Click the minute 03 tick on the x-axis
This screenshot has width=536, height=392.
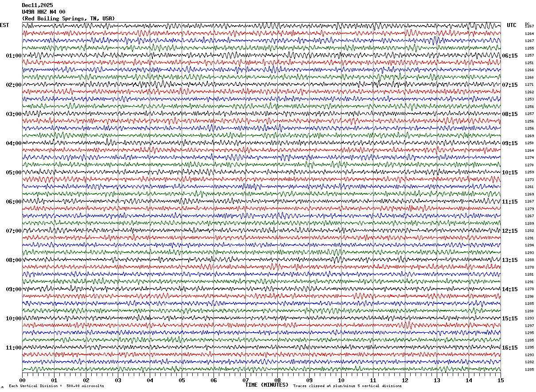click(118, 380)
